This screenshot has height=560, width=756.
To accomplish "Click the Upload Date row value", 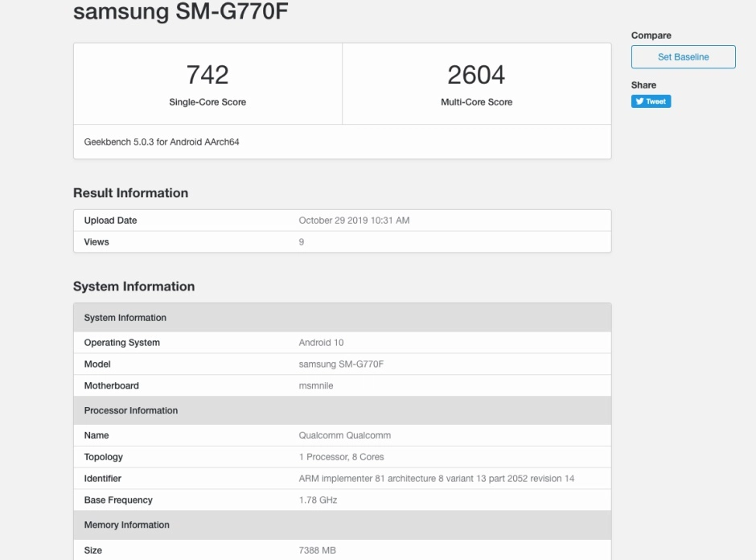I will point(354,220).
